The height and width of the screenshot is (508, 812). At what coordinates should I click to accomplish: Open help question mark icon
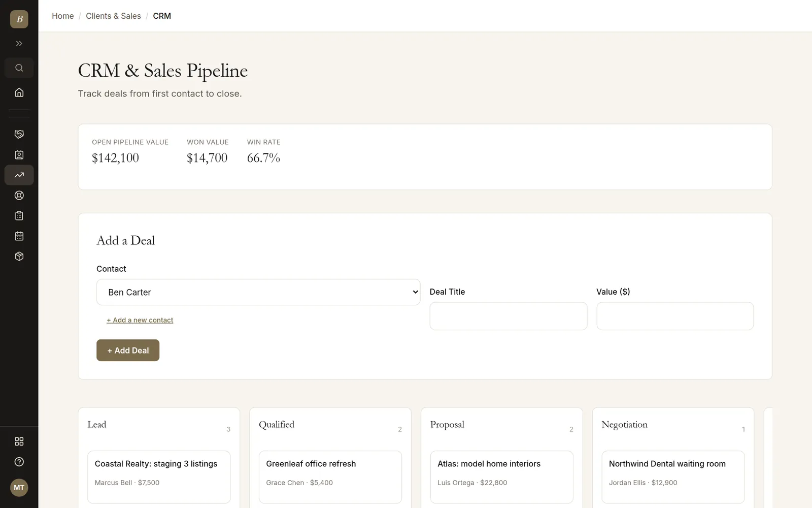point(19,462)
